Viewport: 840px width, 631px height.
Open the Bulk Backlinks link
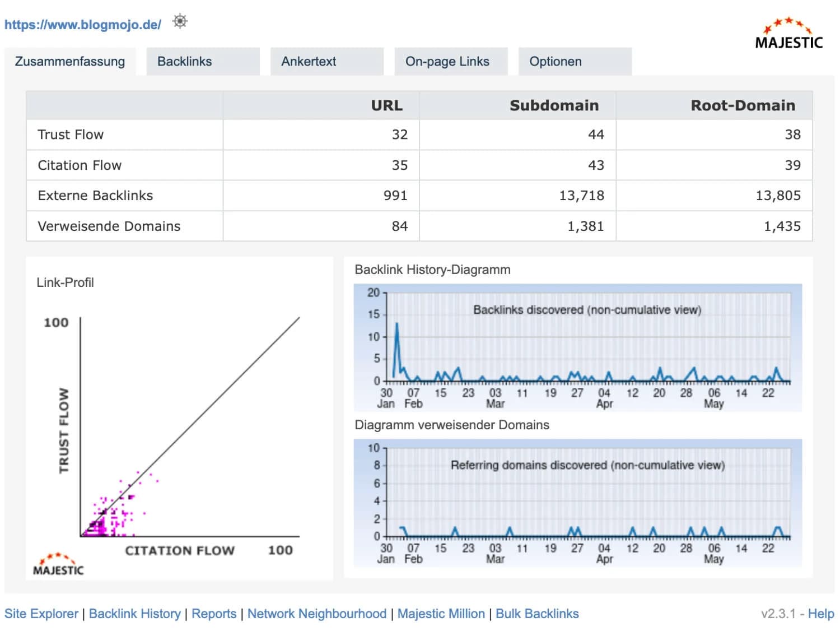coord(536,614)
